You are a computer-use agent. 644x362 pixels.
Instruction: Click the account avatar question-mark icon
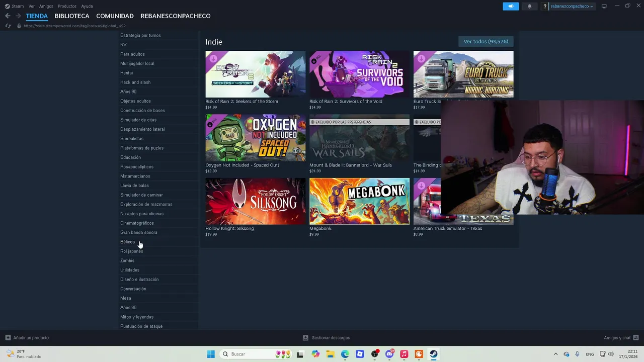click(545, 7)
